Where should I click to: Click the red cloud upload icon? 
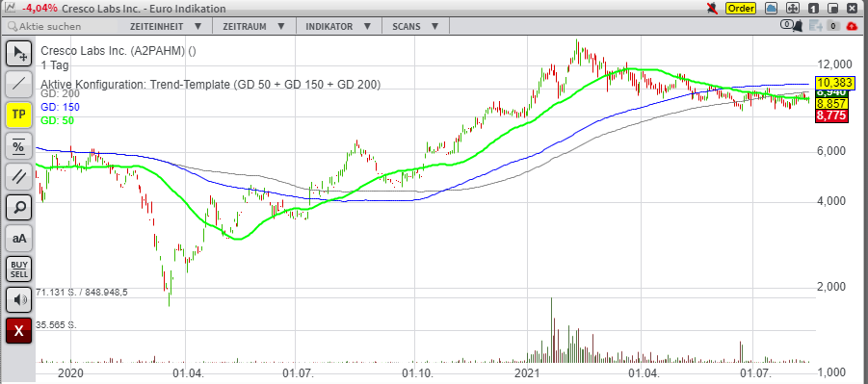852,26
